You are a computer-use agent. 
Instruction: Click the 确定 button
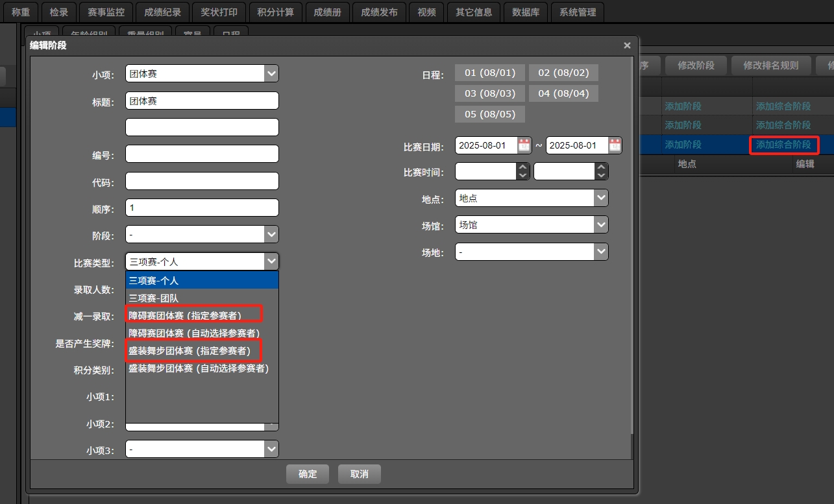point(308,474)
